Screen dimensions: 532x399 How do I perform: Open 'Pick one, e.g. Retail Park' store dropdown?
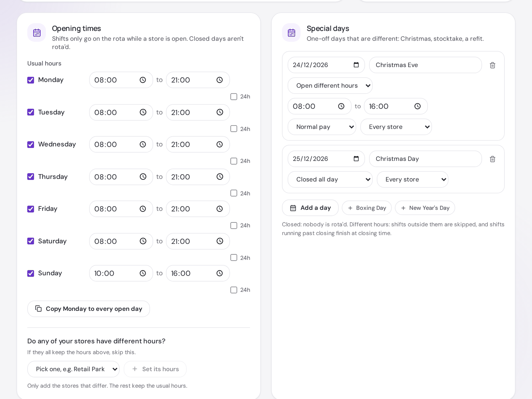tap(73, 369)
